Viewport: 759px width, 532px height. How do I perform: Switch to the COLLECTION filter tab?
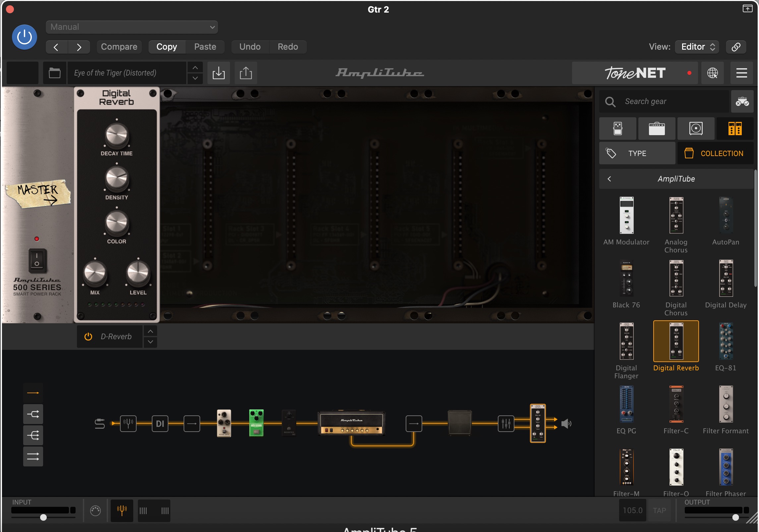point(716,153)
